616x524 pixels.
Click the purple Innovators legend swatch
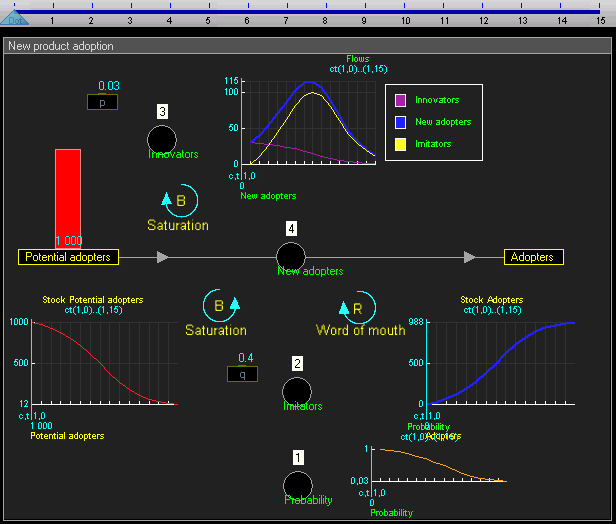click(x=400, y=100)
